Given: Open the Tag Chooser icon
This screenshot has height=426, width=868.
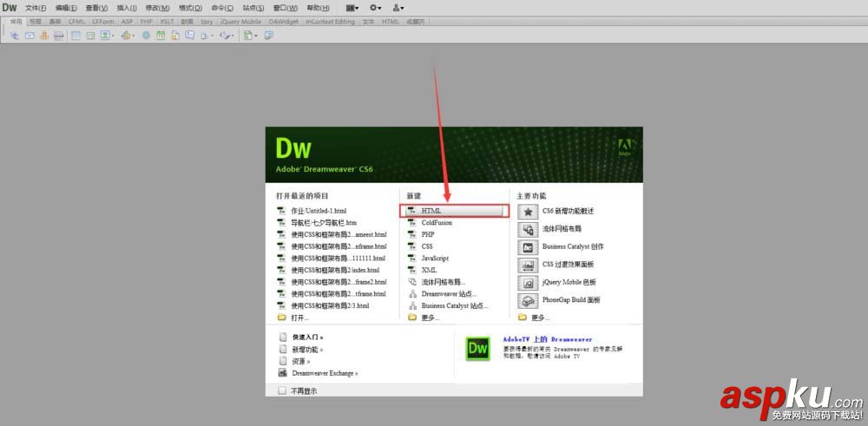Looking at the screenshot, I should pos(269,36).
